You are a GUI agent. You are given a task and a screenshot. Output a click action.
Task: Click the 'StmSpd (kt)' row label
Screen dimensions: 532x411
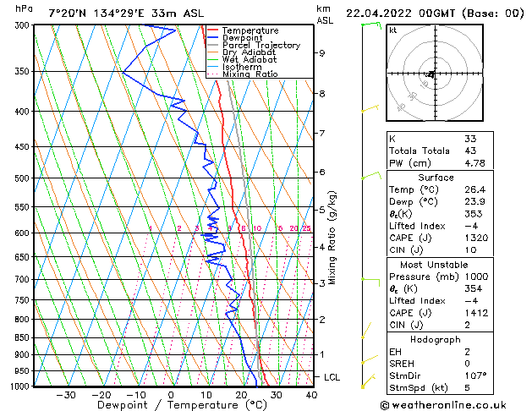[419, 388]
